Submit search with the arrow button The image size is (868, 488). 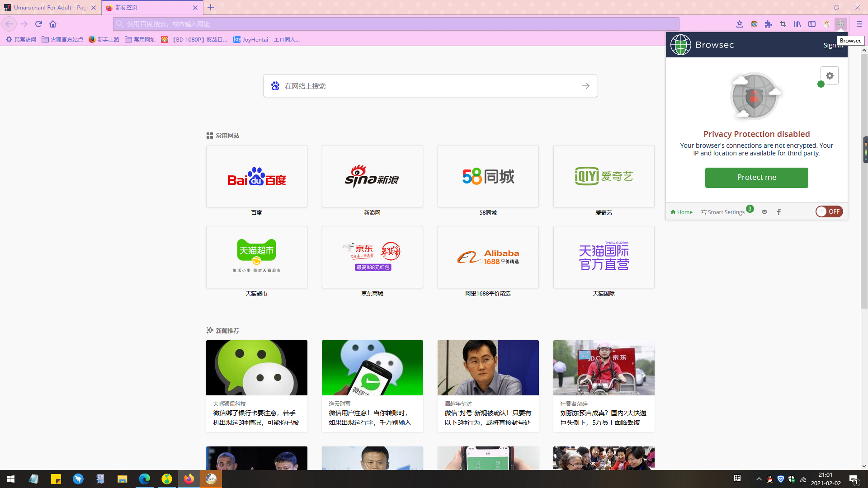pos(586,86)
